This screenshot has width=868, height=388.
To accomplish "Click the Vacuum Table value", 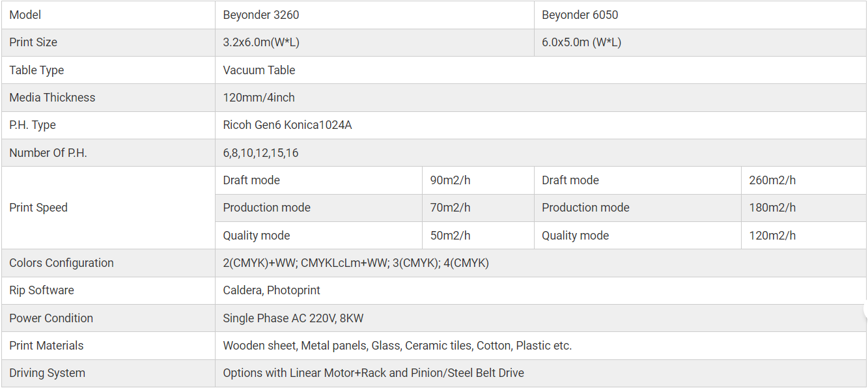I will [259, 70].
